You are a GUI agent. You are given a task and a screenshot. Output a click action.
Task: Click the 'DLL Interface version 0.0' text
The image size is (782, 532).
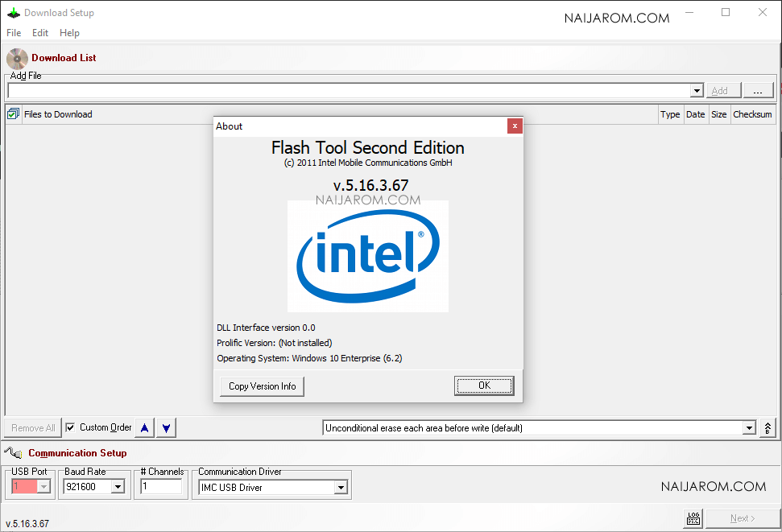(266, 328)
